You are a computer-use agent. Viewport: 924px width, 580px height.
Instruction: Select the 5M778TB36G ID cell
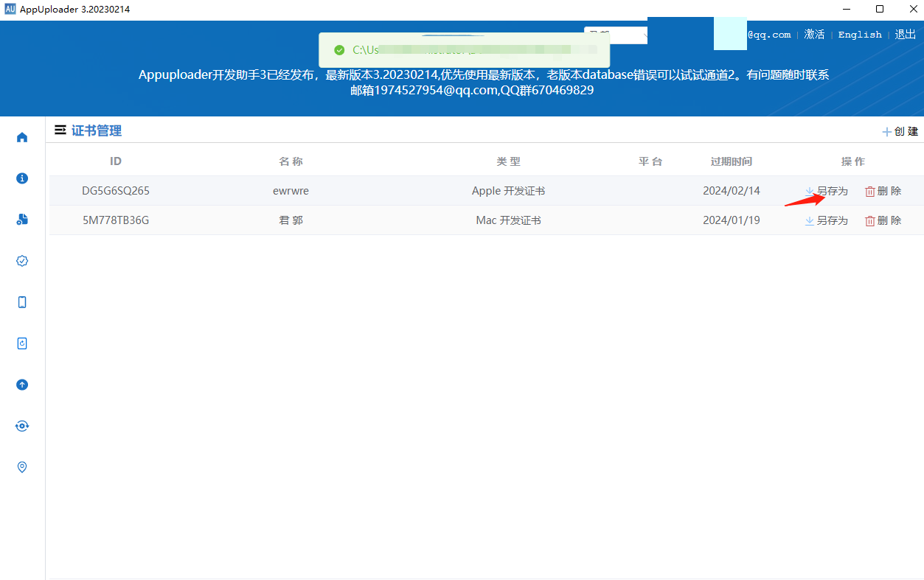(x=116, y=220)
